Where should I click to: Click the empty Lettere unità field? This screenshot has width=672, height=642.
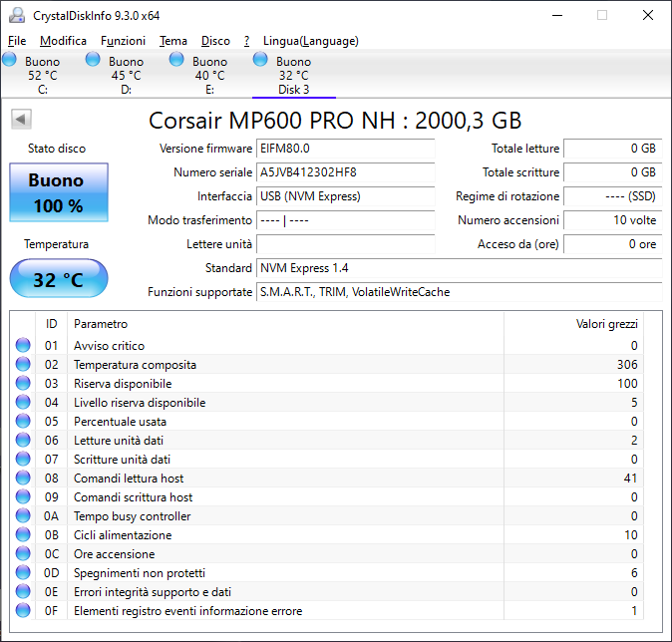coord(345,244)
